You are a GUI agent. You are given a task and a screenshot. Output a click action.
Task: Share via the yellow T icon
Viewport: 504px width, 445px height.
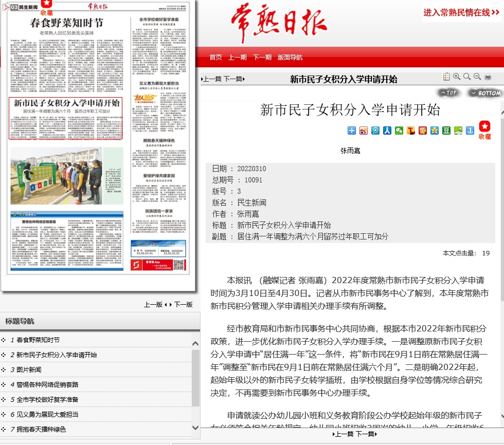411,131
